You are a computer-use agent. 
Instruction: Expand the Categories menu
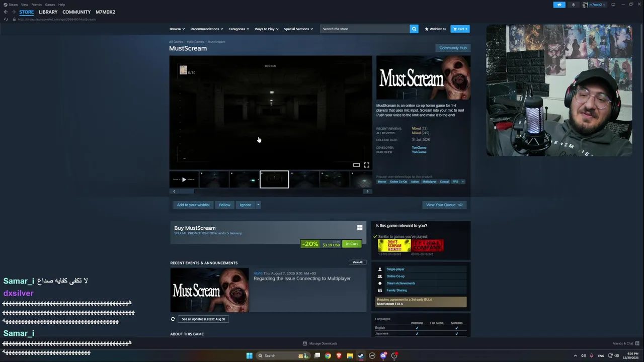coord(238,29)
